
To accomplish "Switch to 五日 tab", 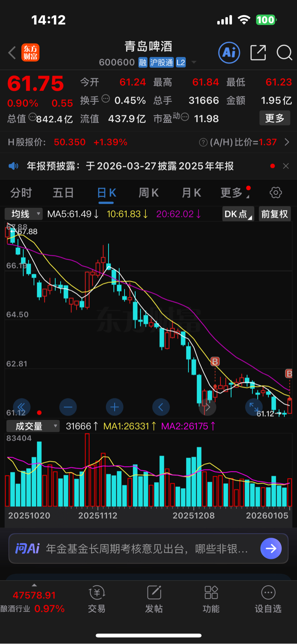I will [x=63, y=192].
